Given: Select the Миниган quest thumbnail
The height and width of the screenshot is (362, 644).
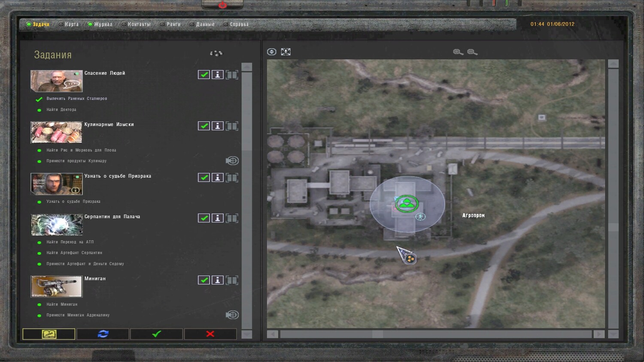Looking at the screenshot, I should 57,287.
